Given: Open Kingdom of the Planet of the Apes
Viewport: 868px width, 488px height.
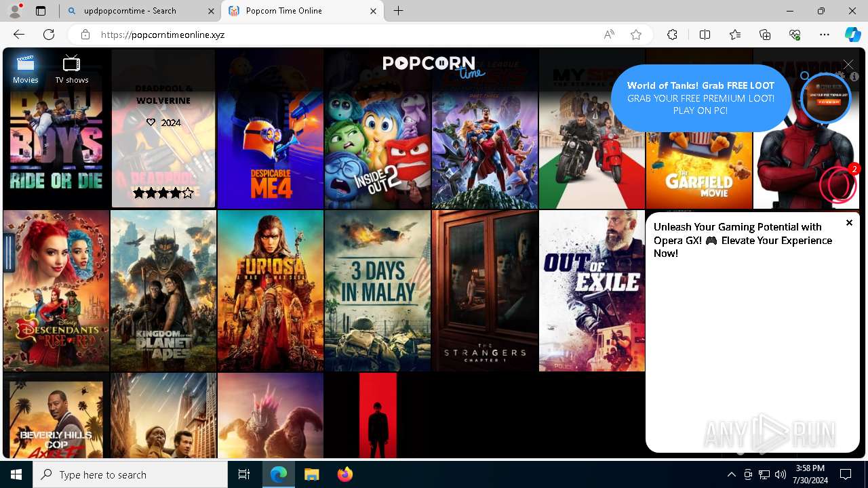Looking at the screenshot, I should [163, 291].
